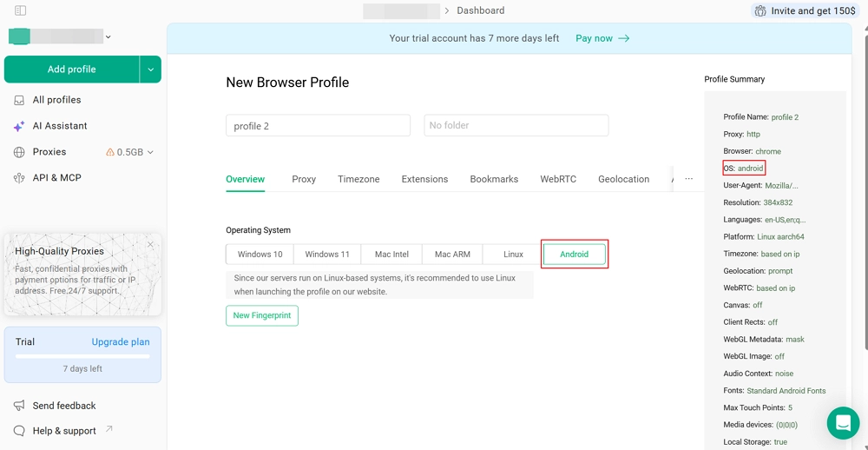Open API & MCP icon
Image resolution: width=868 pixels, height=450 pixels.
tap(19, 178)
